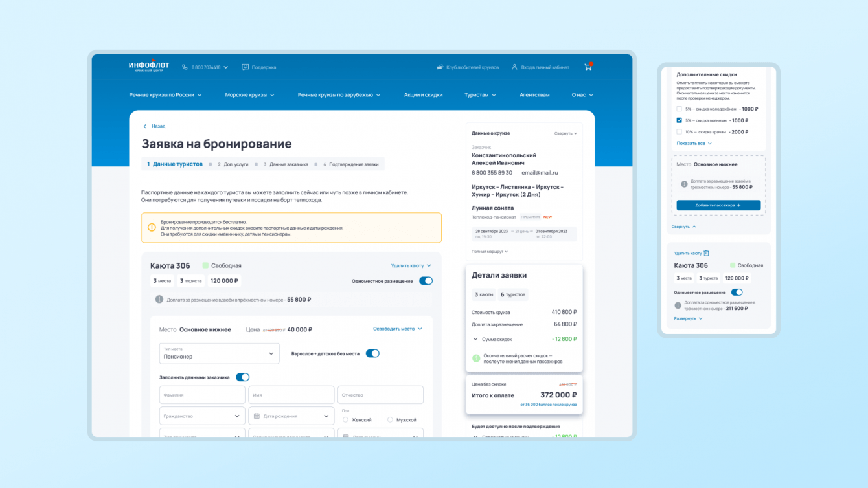Toggle Заполнить данными заказчика switch

[243, 377]
